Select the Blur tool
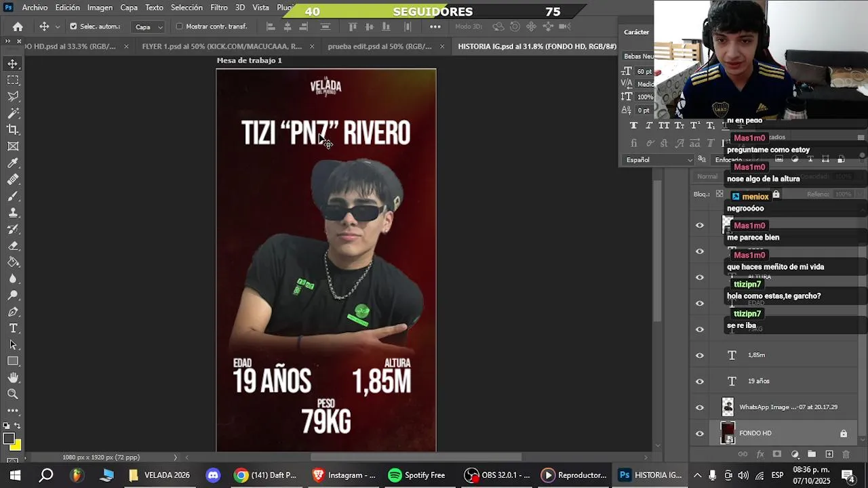Viewport: 868px width, 488px height. pyautogui.click(x=13, y=279)
